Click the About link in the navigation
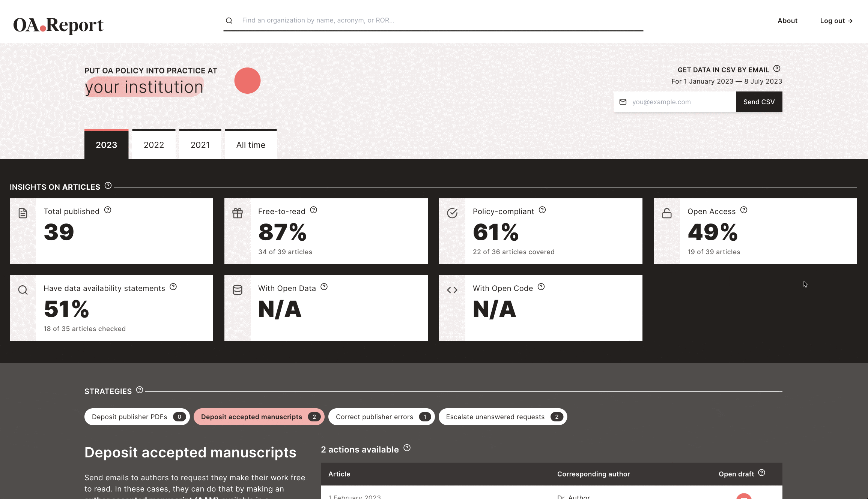 pyautogui.click(x=788, y=20)
